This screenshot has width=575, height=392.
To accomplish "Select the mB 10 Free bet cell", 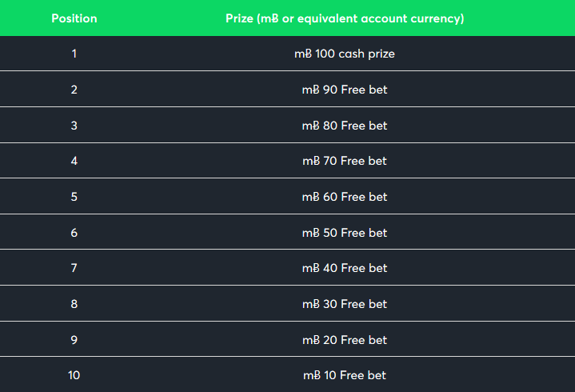I will 345,375.
